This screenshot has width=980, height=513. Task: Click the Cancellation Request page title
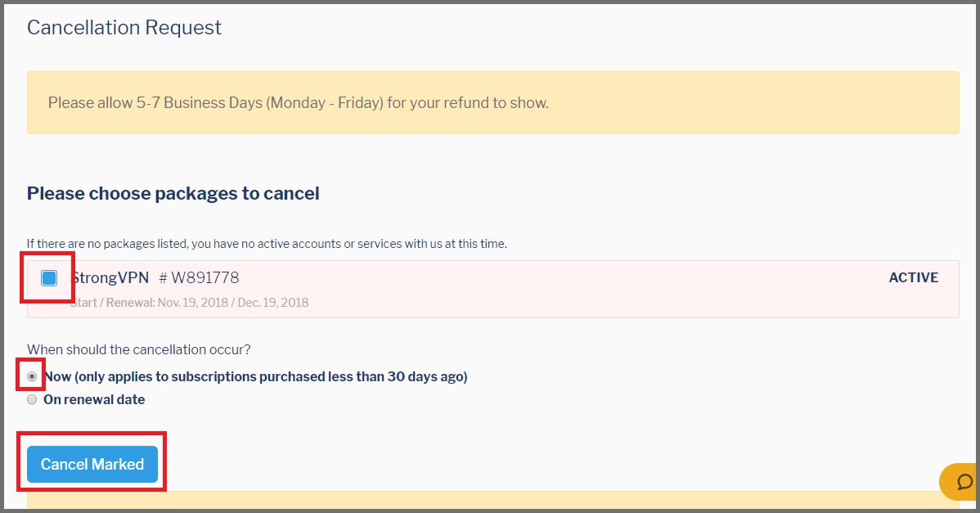(x=124, y=28)
